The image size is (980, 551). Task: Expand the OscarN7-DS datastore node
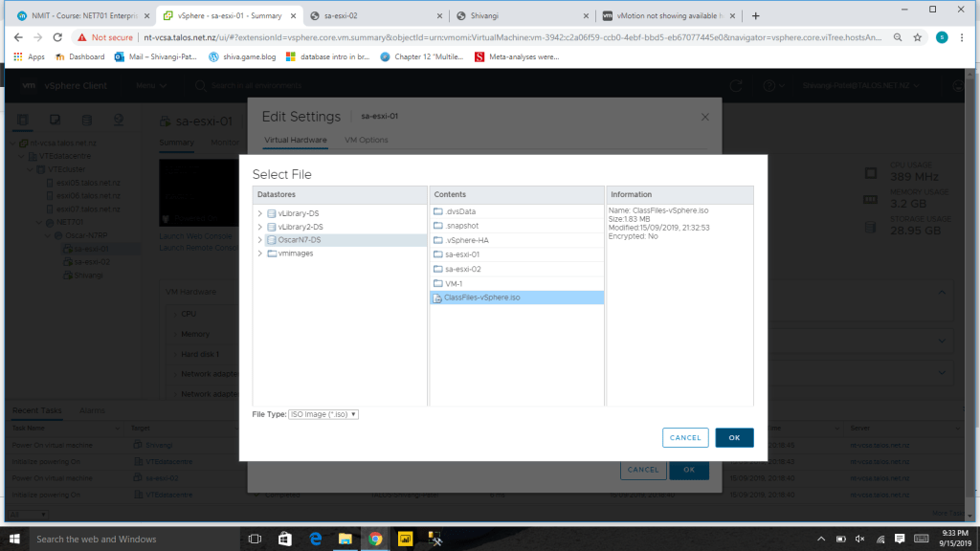259,240
